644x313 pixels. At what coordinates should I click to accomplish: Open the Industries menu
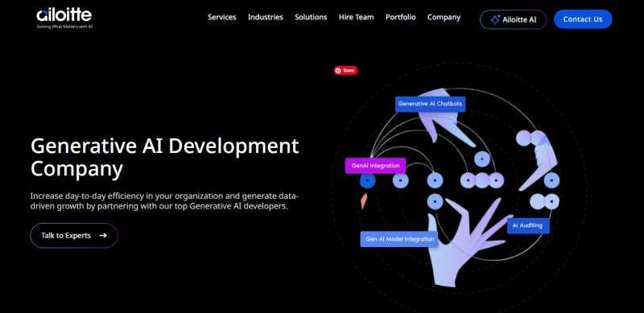[x=266, y=17]
